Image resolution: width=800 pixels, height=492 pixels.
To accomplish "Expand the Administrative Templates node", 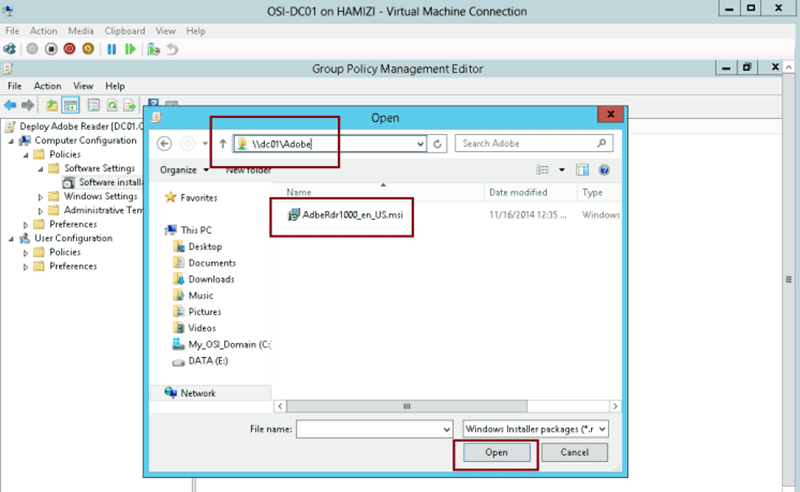I will click(x=40, y=211).
